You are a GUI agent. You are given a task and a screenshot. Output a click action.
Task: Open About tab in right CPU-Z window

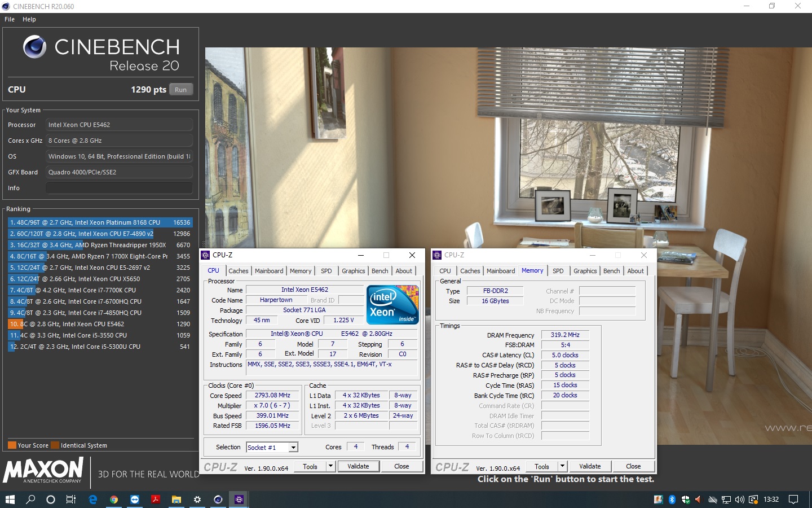click(636, 271)
